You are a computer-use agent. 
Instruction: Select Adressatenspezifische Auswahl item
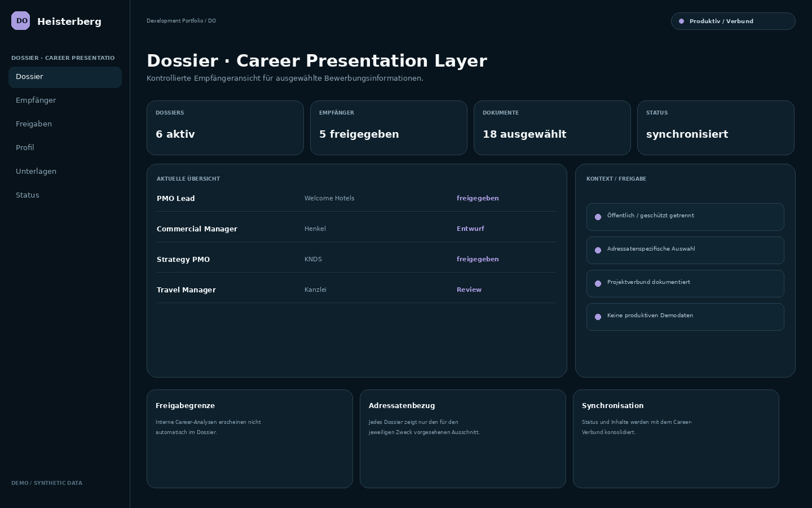tap(685, 250)
